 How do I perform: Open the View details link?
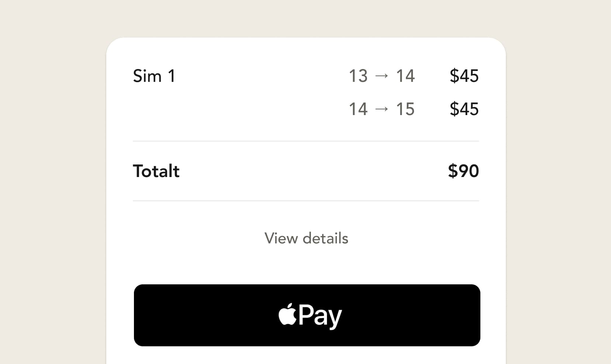pos(306,238)
